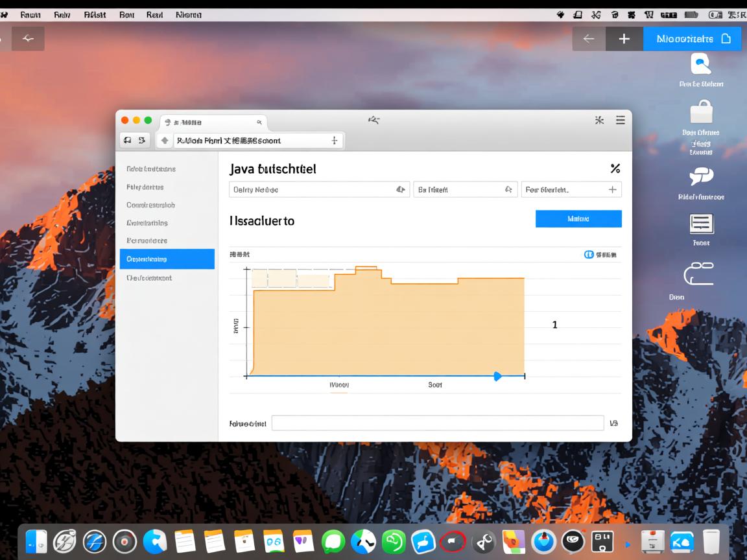
Task: Click the percent icon beside Java heading
Action: point(615,169)
